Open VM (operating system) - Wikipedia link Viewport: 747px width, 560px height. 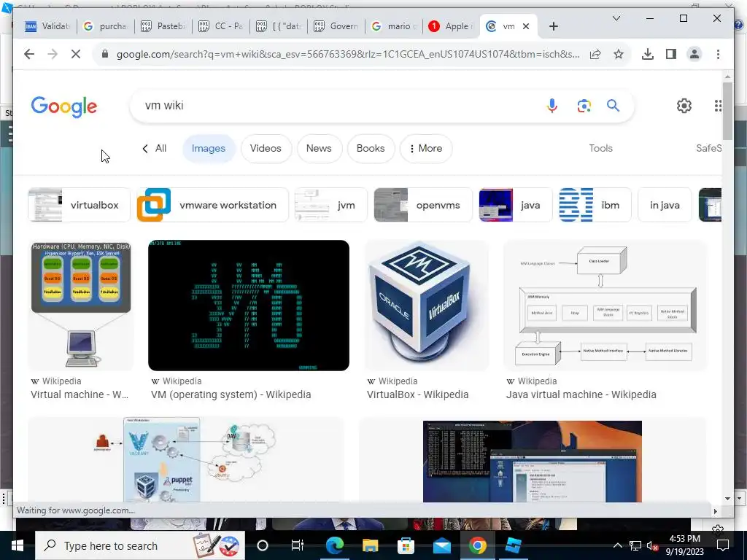[231, 394]
